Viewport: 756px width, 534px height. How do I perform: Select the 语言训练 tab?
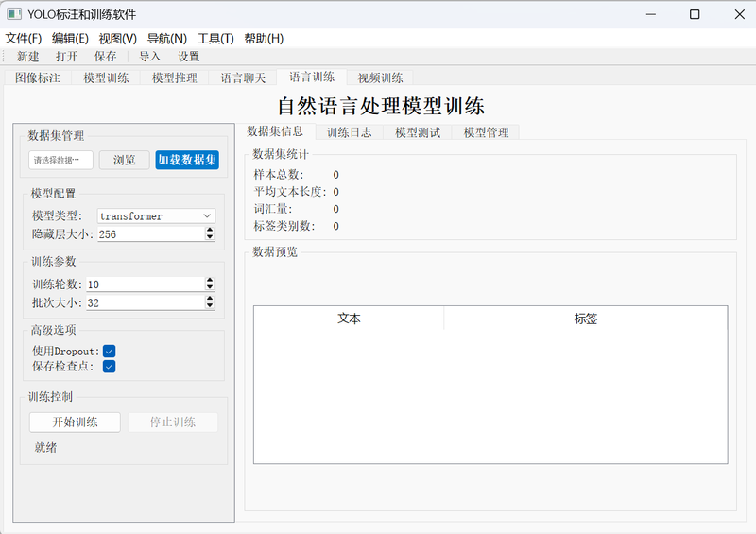[x=312, y=77]
